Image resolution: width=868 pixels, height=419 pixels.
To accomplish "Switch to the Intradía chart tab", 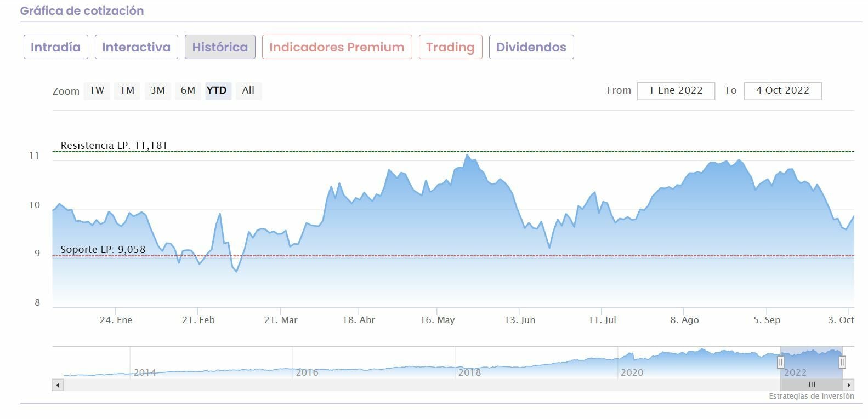I will [55, 47].
